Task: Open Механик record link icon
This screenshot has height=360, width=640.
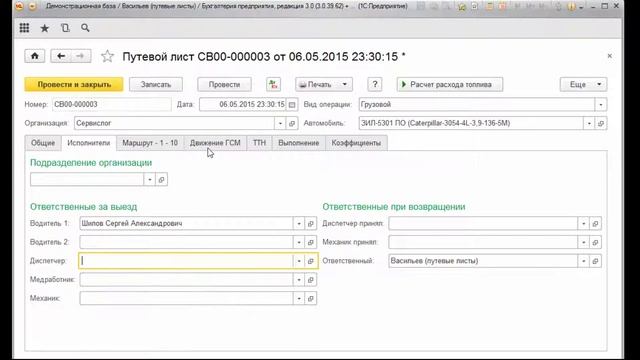Action: click(311, 298)
